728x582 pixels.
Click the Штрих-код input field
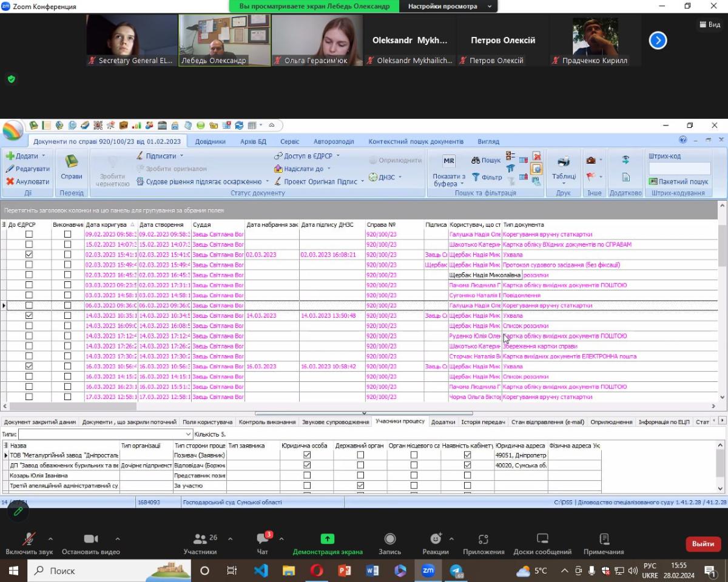coord(679,168)
